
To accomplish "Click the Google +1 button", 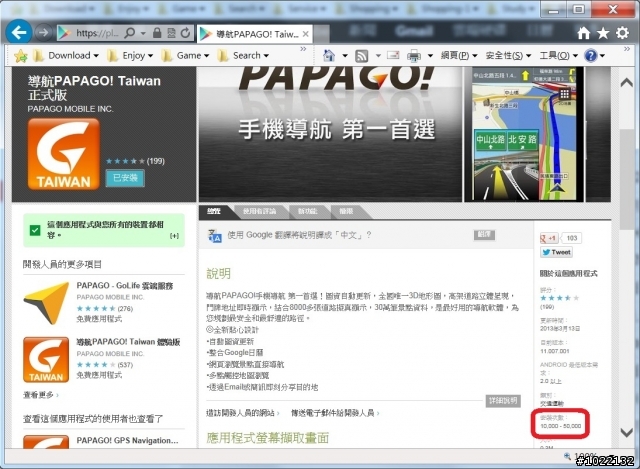I will click(x=549, y=238).
